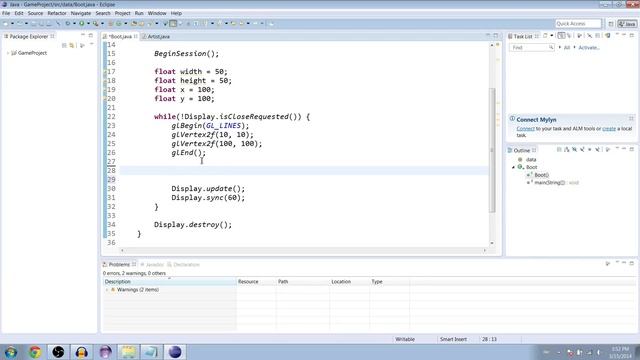Open the New Java Class dropdown arrow
This screenshot has width=640, height=360.
click(126, 24)
